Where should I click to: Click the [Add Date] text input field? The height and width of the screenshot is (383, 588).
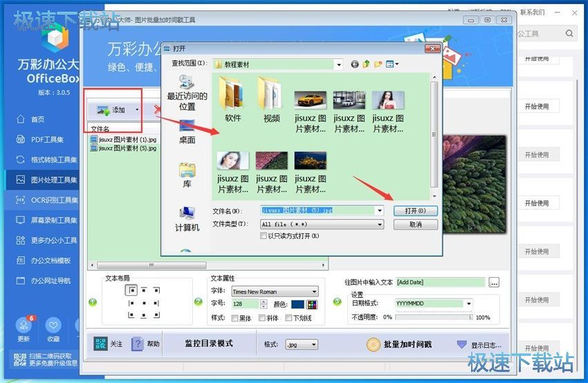(x=440, y=282)
